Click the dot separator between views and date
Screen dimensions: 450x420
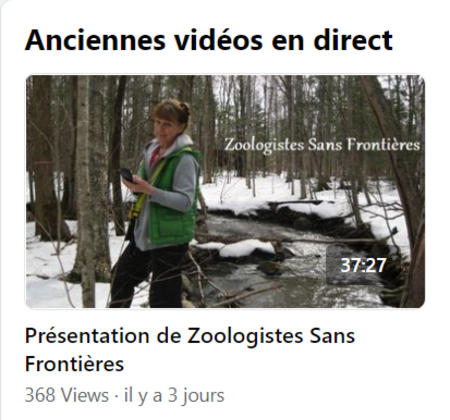coord(116,396)
